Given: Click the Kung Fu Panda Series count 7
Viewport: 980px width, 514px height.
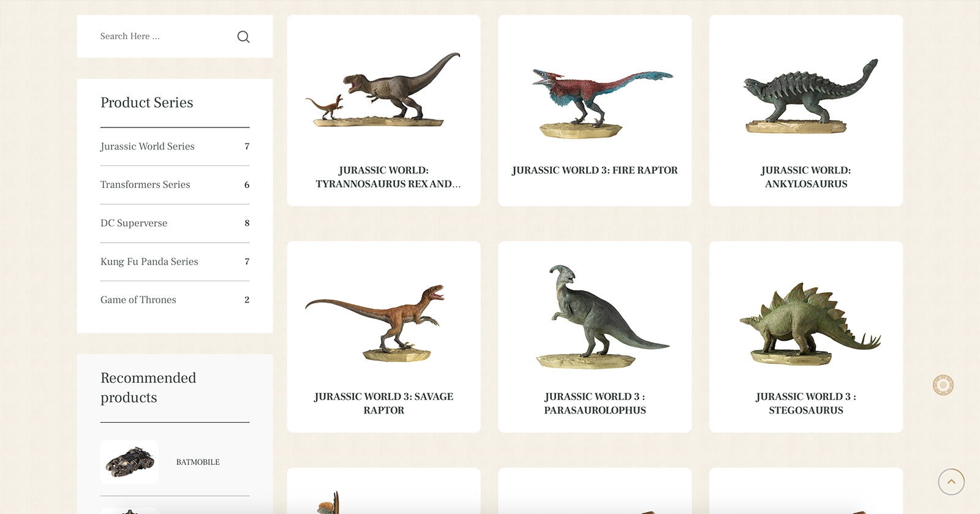Looking at the screenshot, I should [247, 262].
